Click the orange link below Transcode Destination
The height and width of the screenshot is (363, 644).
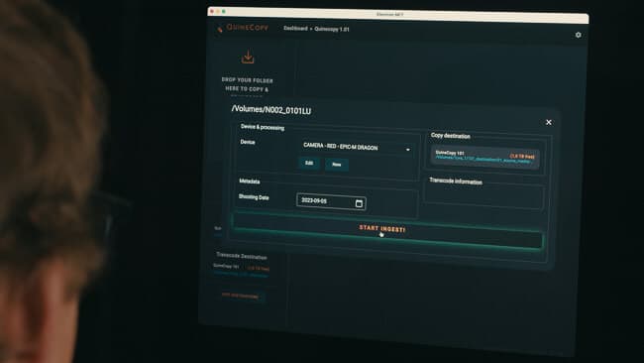pos(240,296)
